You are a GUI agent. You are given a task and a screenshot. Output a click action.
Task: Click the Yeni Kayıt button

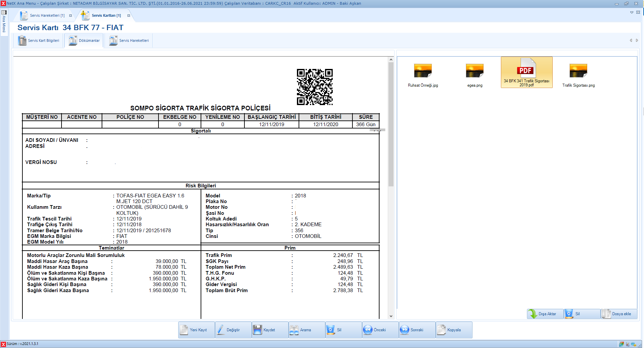pos(197,330)
